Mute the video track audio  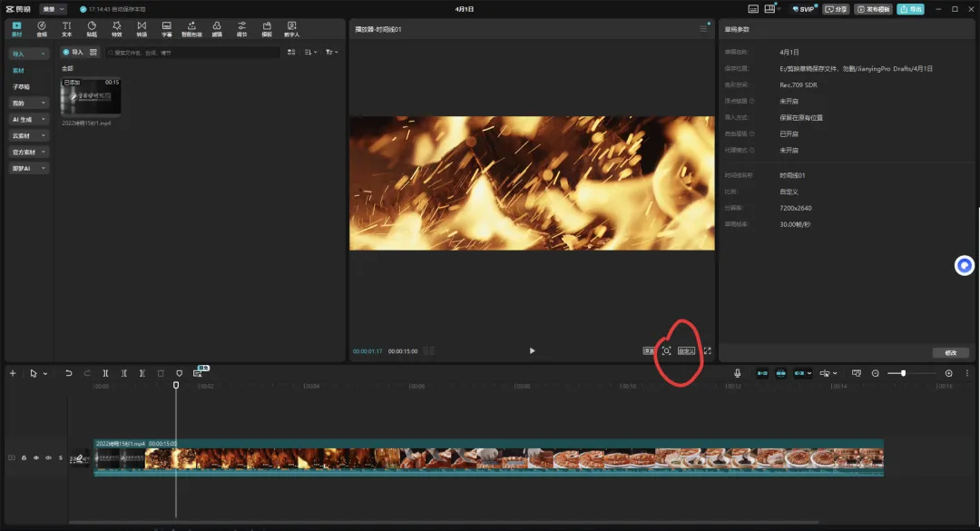[x=48, y=457]
